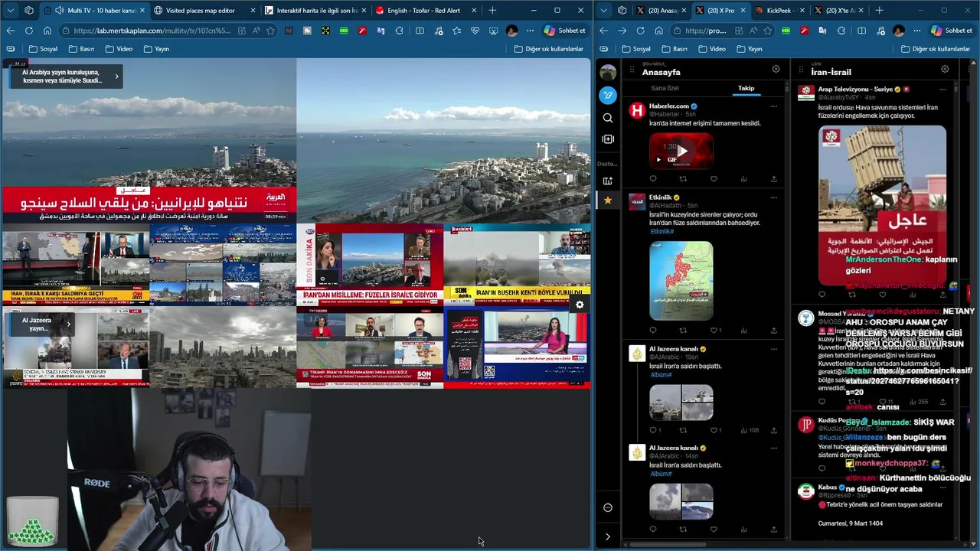Repost the Etkinlik post
Viewport: 980px width, 551px height.
point(683,331)
